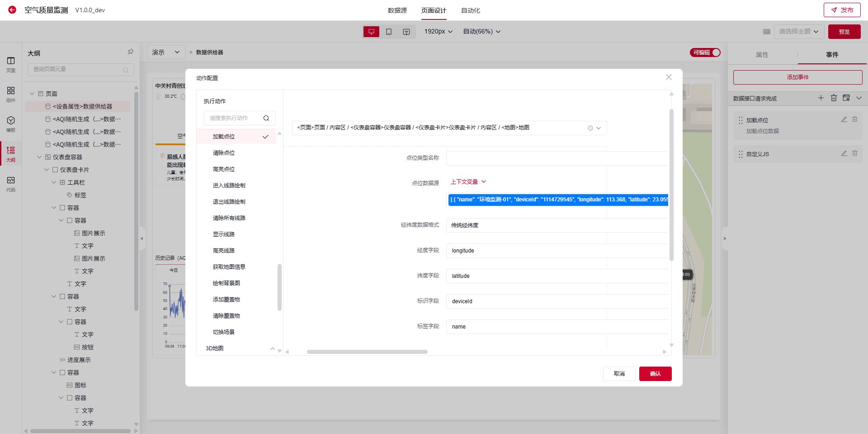Collapse the 3D地图 action group
This screenshot has height=434, width=868.
(272, 348)
